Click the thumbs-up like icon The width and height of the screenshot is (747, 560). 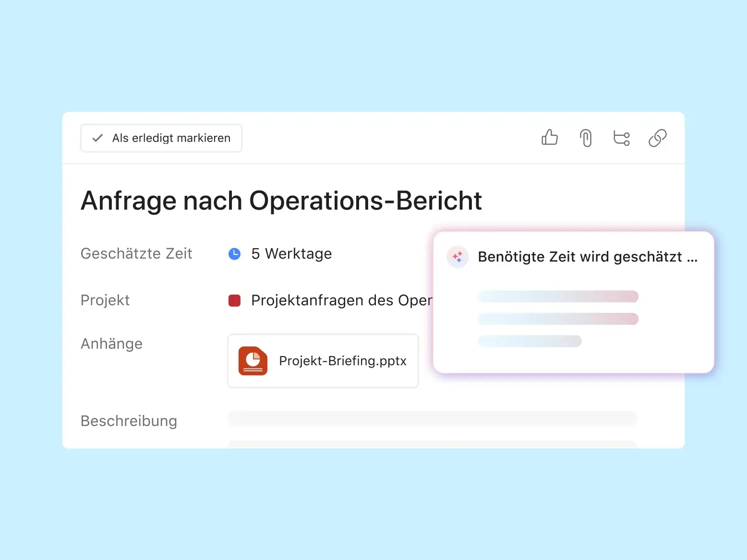[549, 138]
